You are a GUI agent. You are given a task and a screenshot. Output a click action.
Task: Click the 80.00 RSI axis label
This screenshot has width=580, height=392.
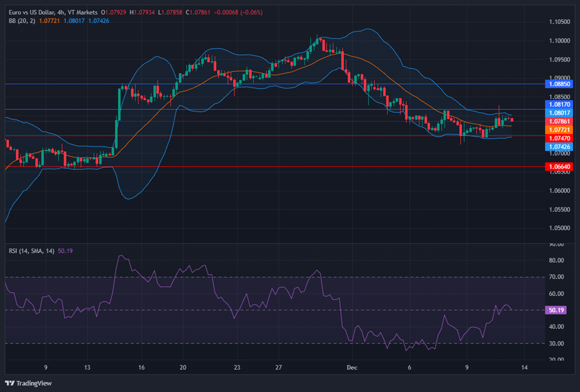(x=556, y=261)
